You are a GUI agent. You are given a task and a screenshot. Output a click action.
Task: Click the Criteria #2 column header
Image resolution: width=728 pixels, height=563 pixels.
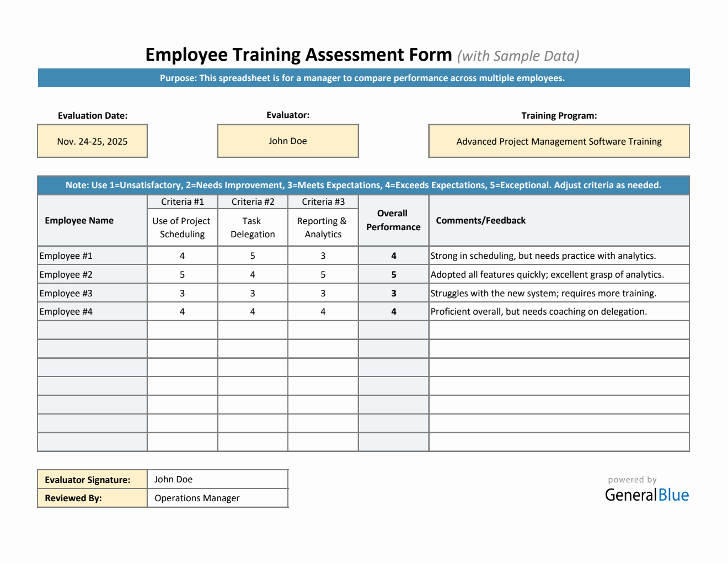click(252, 201)
